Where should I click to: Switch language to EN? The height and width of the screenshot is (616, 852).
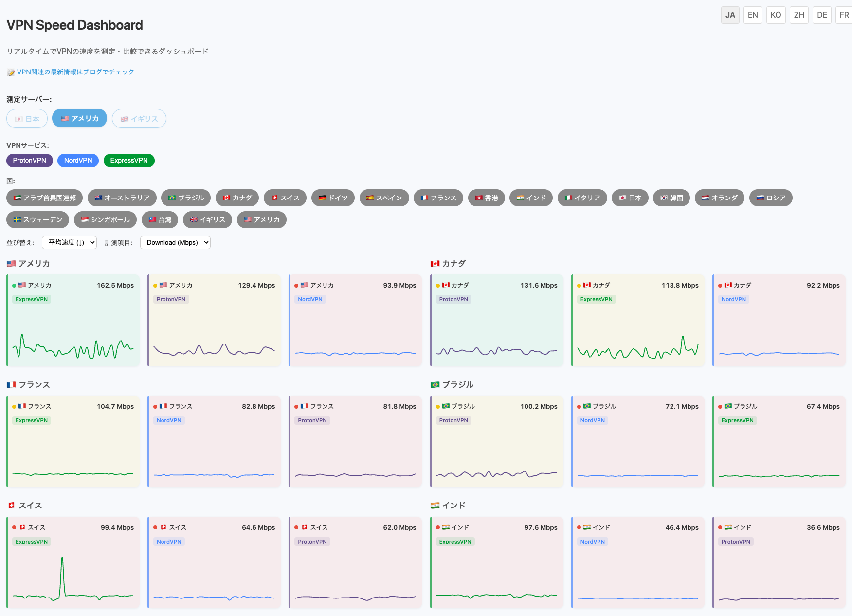pos(753,15)
